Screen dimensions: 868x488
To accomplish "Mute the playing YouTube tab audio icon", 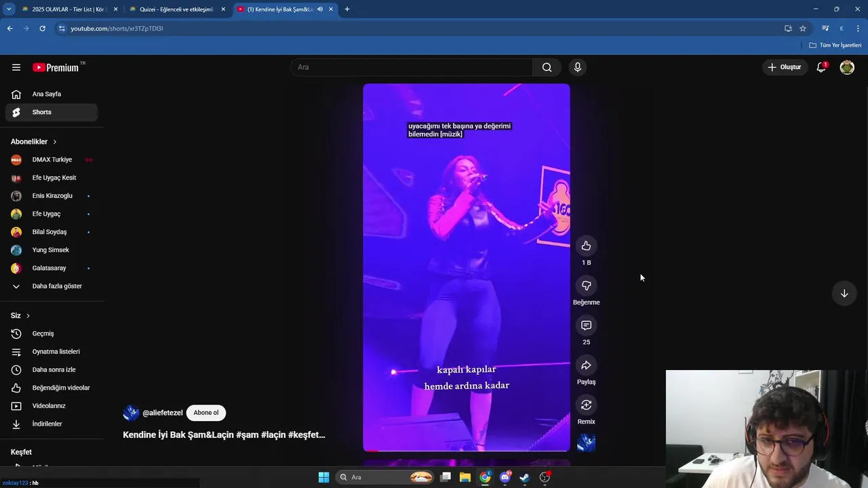I will [x=320, y=9].
